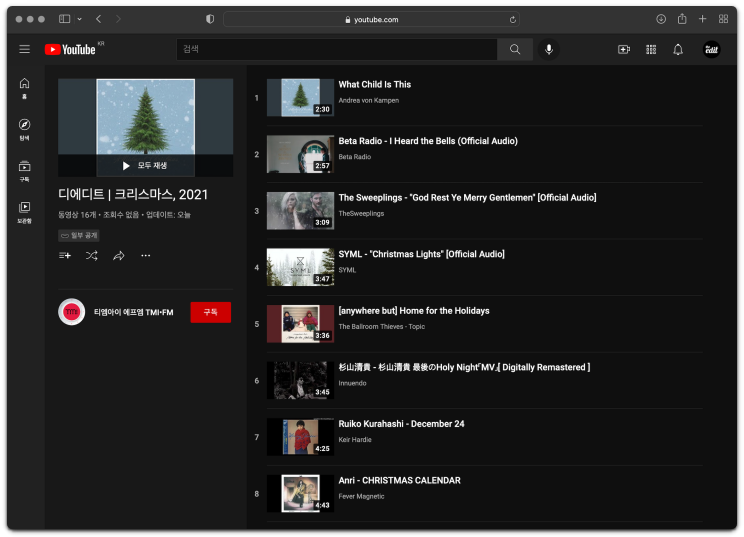The width and height of the screenshot is (744, 537).
Task: Show Safari tab overview
Action: (723, 19)
